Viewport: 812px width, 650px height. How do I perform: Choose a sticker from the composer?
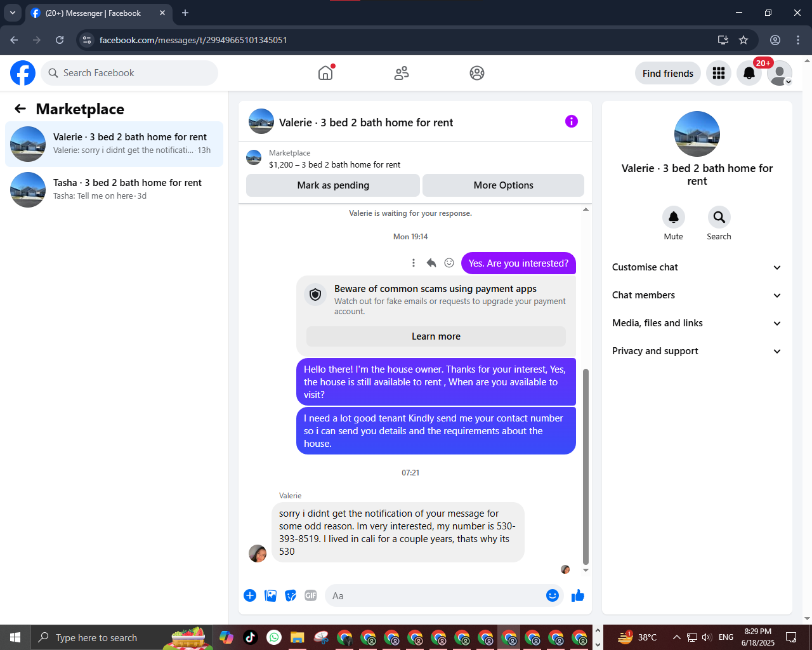pos(291,595)
